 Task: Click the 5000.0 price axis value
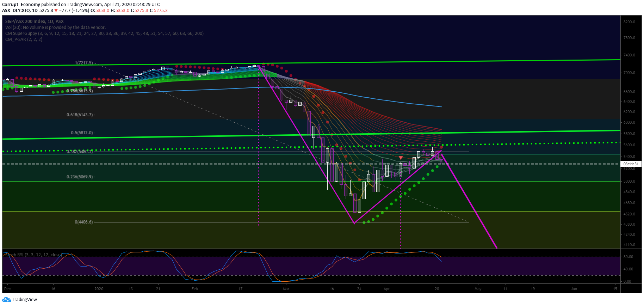click(x=629, y=182)
